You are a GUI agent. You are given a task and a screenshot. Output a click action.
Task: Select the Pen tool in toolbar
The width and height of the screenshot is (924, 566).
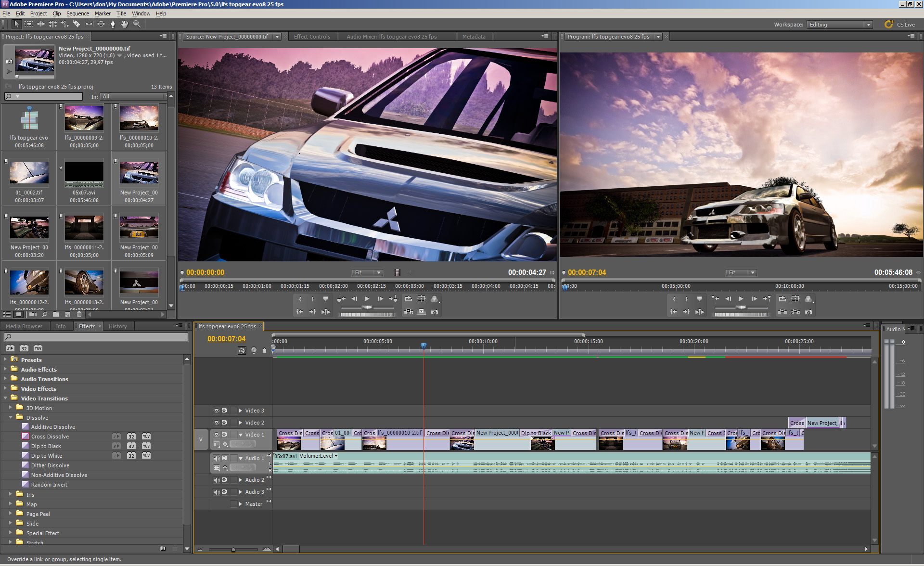coord(113,24)
